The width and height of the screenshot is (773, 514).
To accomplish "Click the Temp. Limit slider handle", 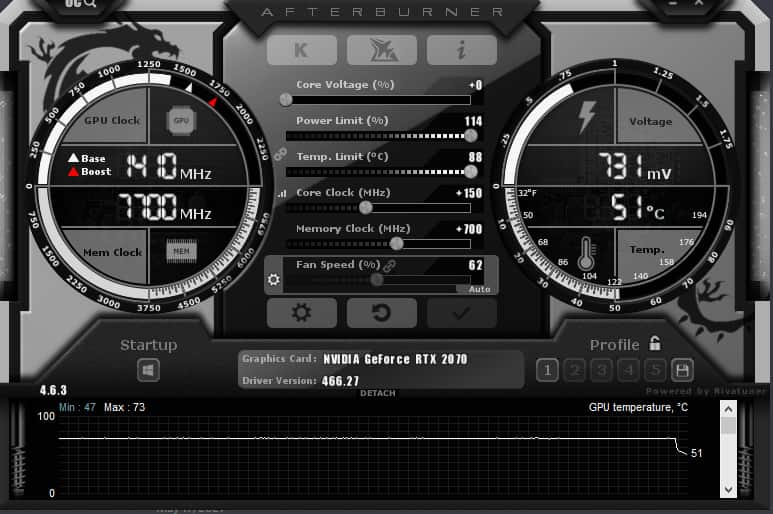I will [471, 171].
